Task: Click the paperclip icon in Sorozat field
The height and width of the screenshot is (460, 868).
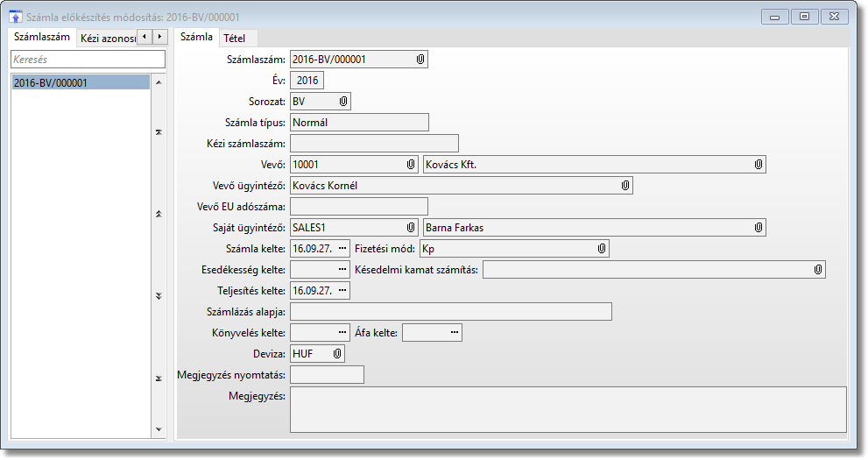Action: click(x=342, y=102)
